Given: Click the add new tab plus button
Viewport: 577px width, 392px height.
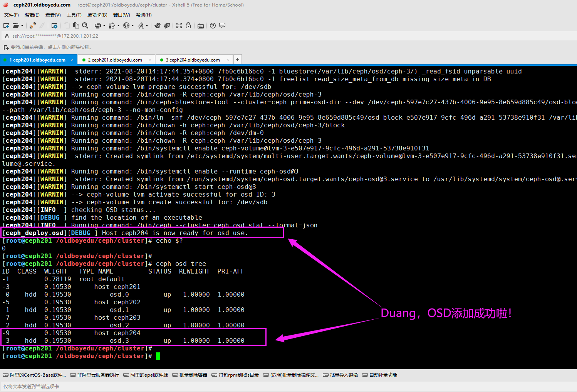Looking at the screenshot, I should pos(238,59).
